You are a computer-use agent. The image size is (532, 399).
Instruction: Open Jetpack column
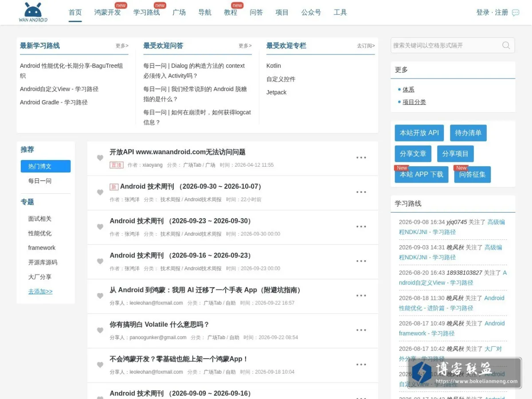[x=277, y=92]
